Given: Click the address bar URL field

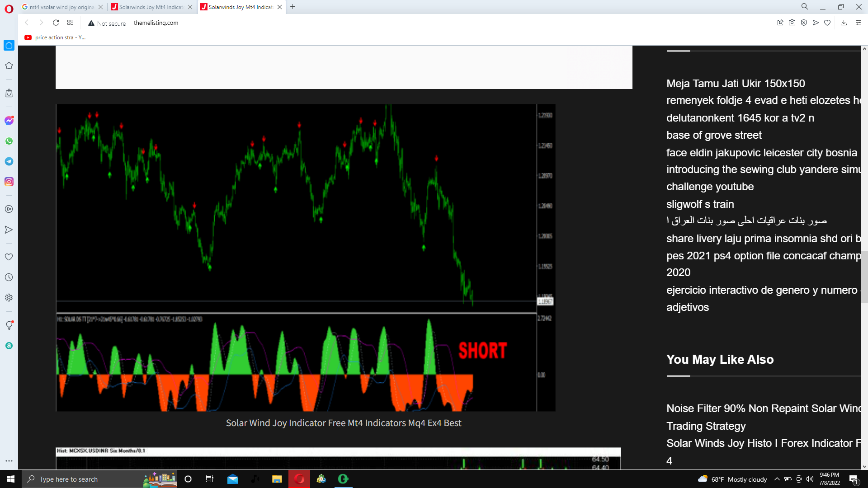Looking at the screenshot, I should [x=156, y=23].
